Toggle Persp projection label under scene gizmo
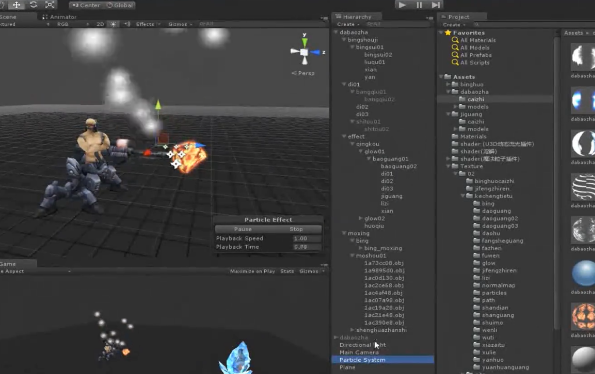The image size is (595, 374). coord(303,73)
